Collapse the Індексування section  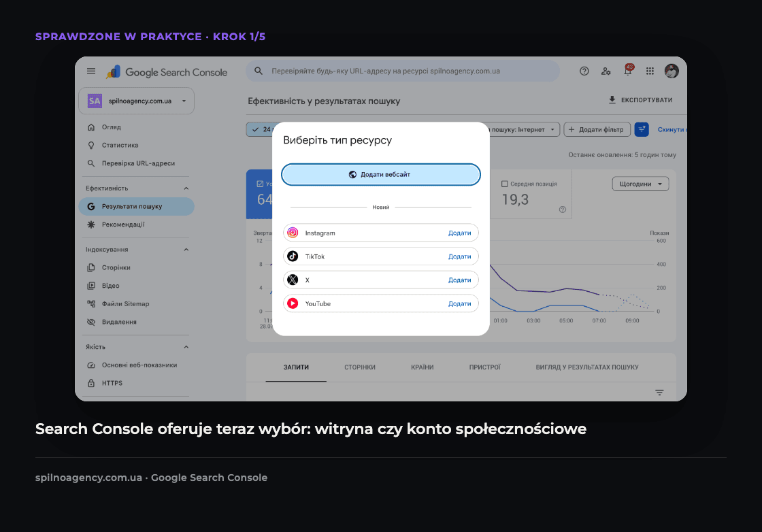[x=186, y=249]
